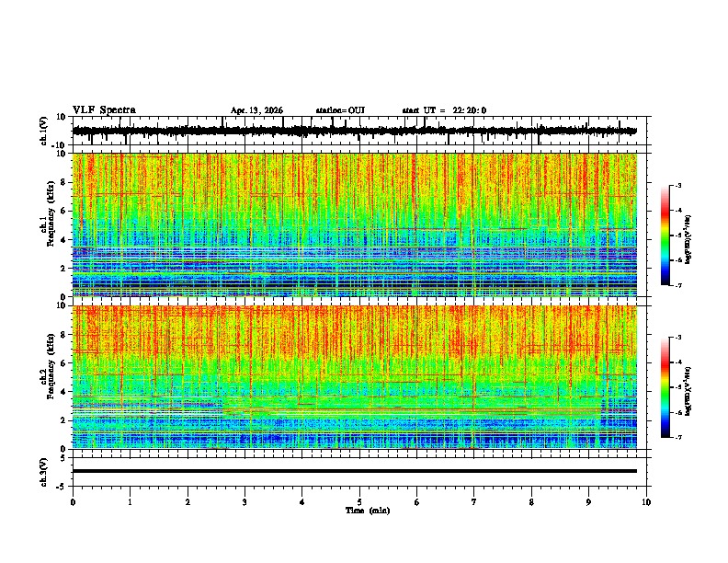Viewport: 728px width, 563px height.
Task: Click the ch.2 spectrogram color bar
Action: point(665,387)
